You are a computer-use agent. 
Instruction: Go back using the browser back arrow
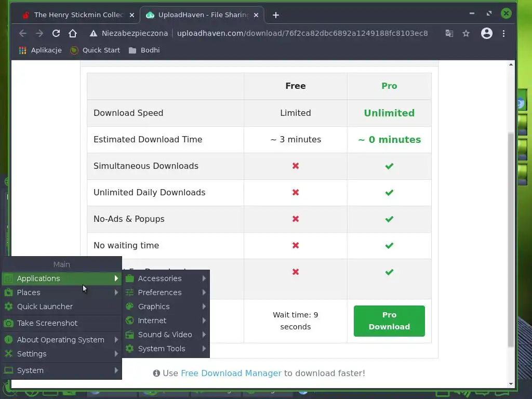click(x=23, y=33)
